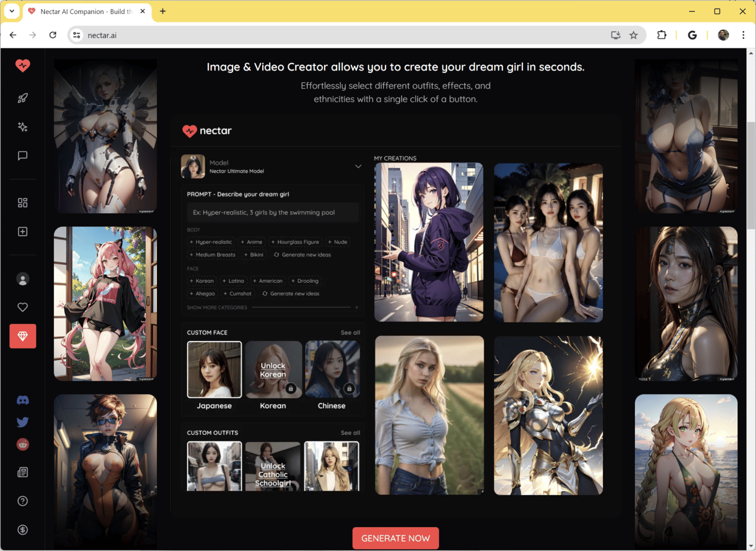Reload the nectar.ai page

[53, 35]
